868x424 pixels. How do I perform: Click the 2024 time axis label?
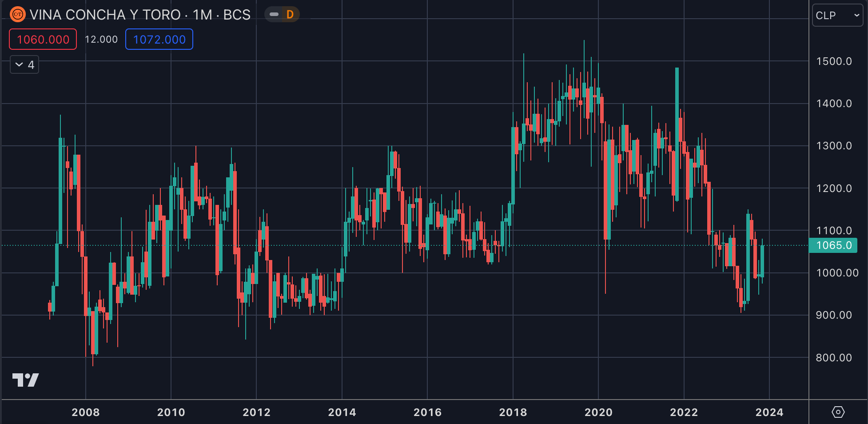tap(769, 412)
